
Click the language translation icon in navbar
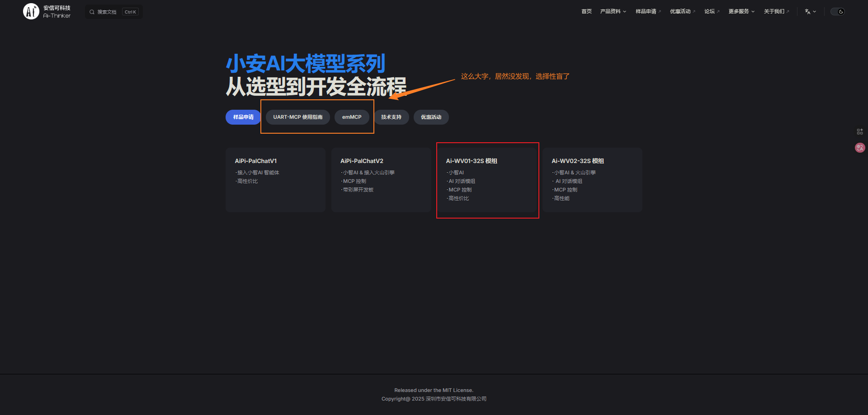(x=807, y=12)
